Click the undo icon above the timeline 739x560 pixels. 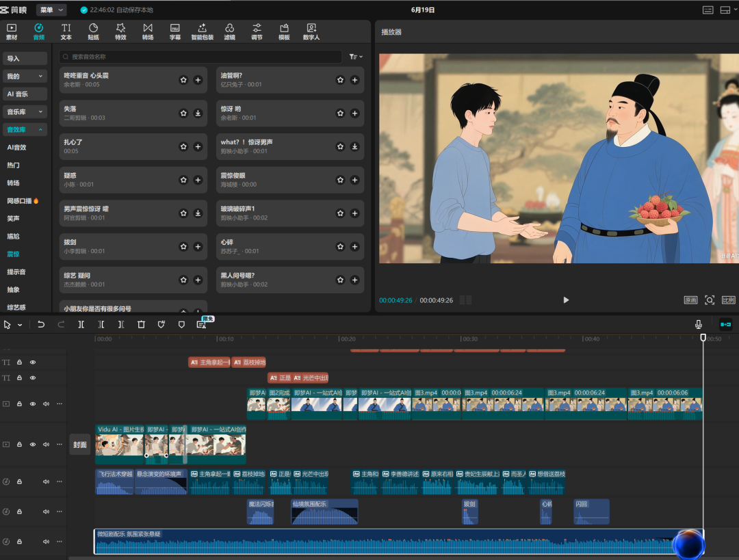[x=41, y=324]
